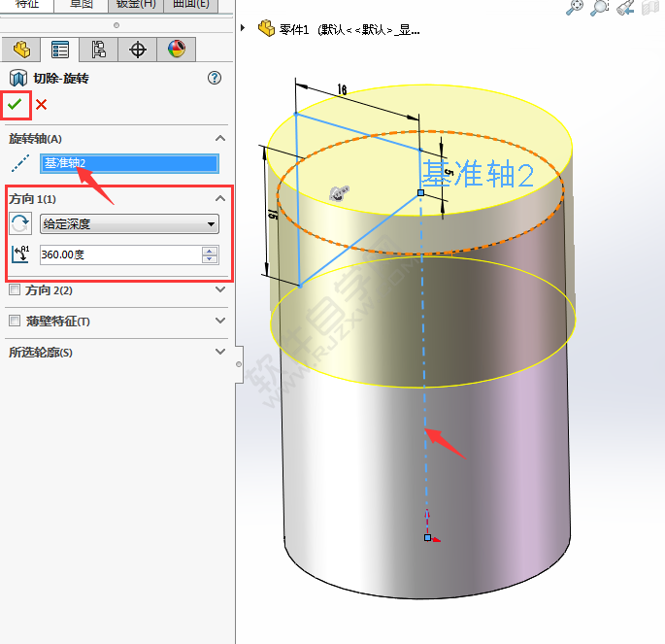Image resolution: width=665 pixels, height=644 pixels.
Task: Switch to the 曲面(E) ribbon tab
Action: pos(191,5)
